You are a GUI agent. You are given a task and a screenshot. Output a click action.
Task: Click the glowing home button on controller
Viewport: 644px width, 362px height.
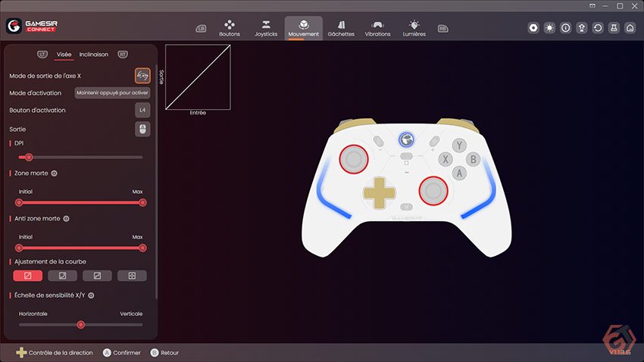[406, 140]
